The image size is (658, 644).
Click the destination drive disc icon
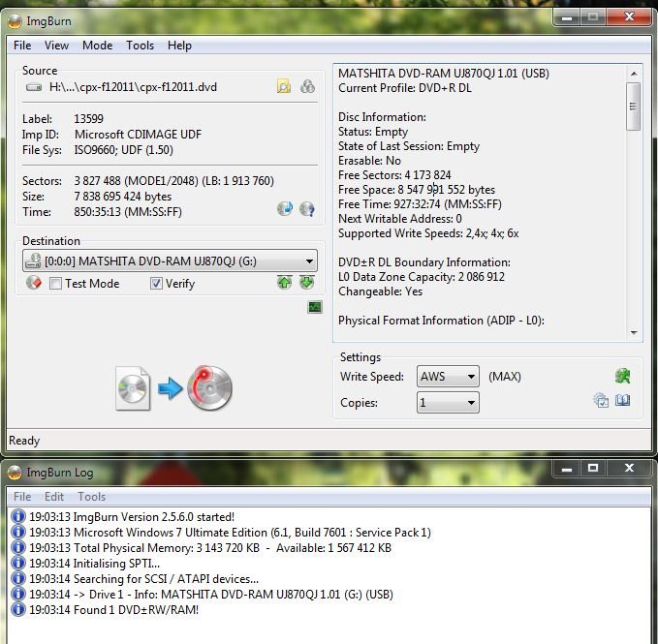(x=33, y=261)
